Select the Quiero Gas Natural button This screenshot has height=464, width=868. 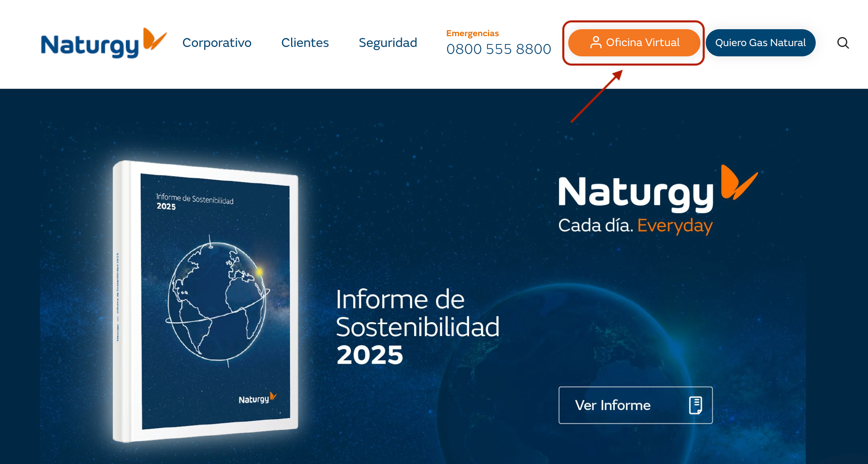click(761, 43)
